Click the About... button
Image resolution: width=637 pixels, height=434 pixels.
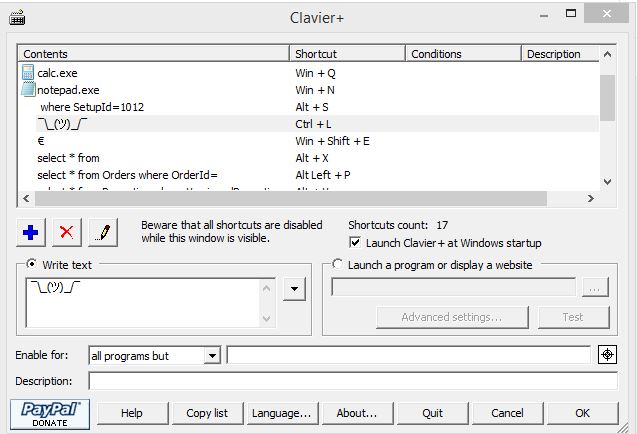tap(357, 413)
